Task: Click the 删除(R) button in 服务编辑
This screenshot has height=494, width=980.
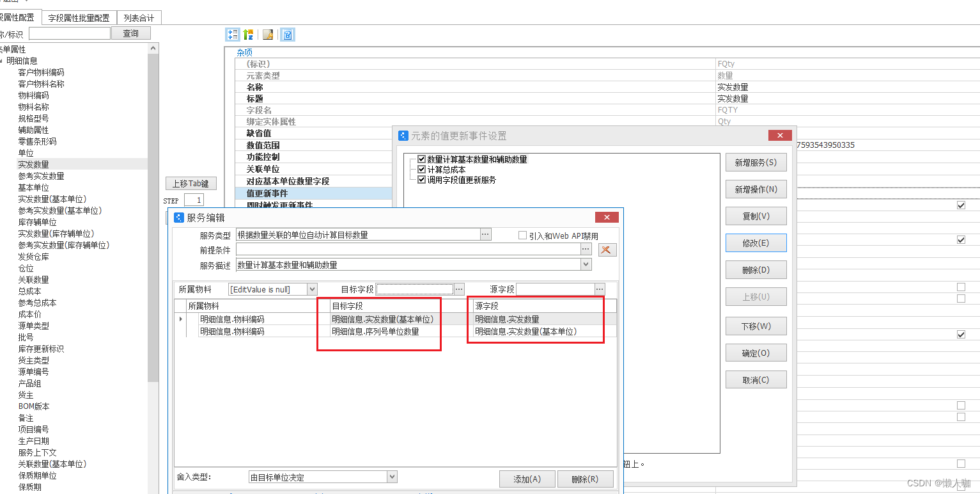Action: click(585, 479)
